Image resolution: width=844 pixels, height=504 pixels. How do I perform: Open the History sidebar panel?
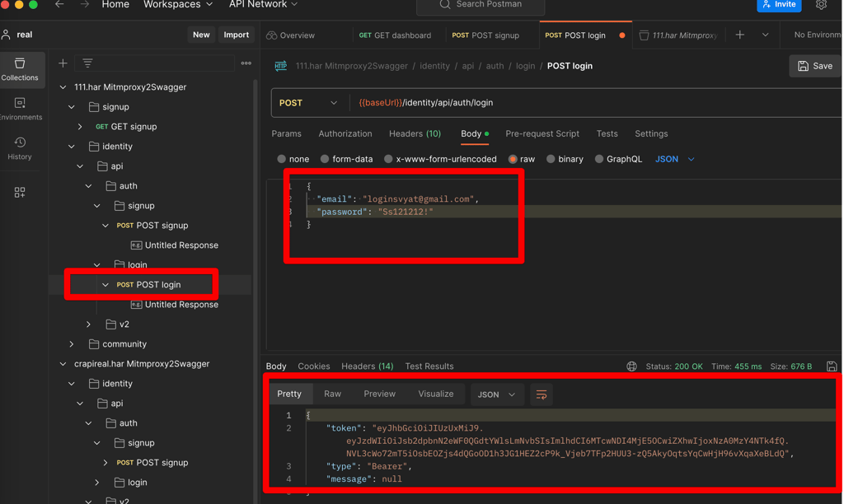[20, 148]
